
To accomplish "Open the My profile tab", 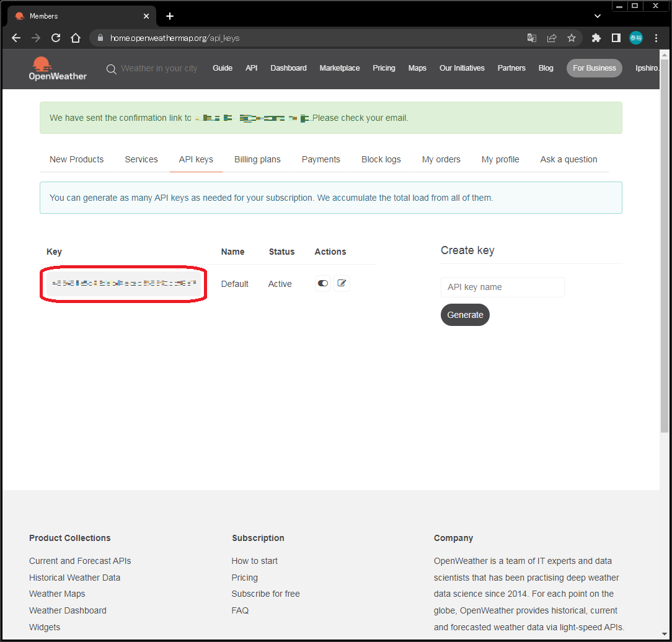I will click(500, 159).
